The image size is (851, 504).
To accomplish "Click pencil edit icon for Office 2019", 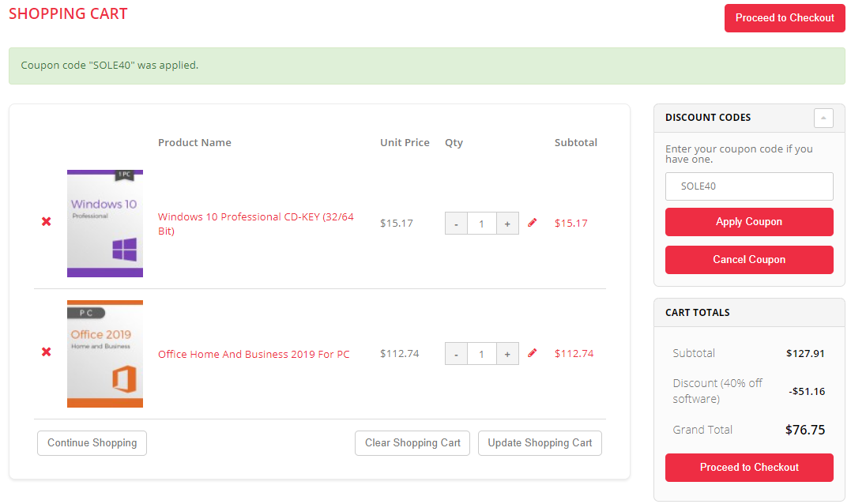I will point(532,353).
